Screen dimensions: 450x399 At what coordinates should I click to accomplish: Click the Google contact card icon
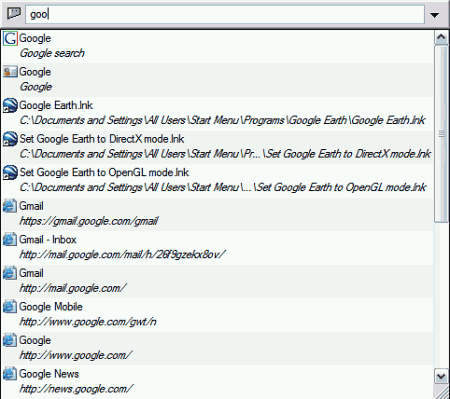pyautogui.click(x=10, y=72)
